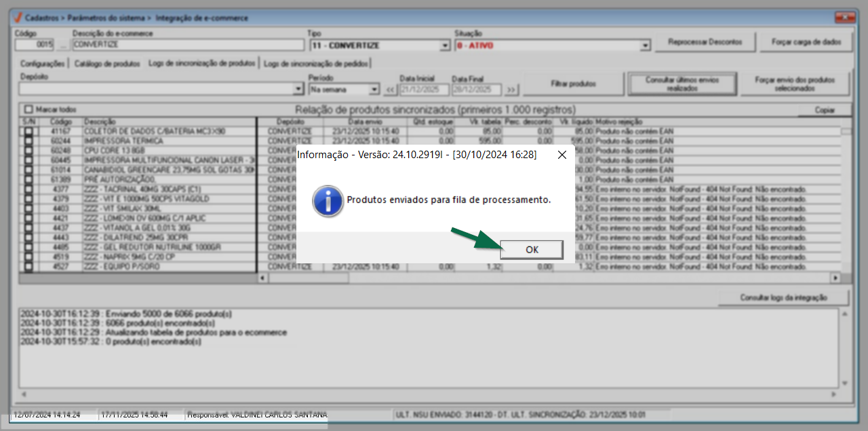This screenshot has width=868, height=431.
Task: Click the blue information icon in dialog
Action: (x=327, y=201)
